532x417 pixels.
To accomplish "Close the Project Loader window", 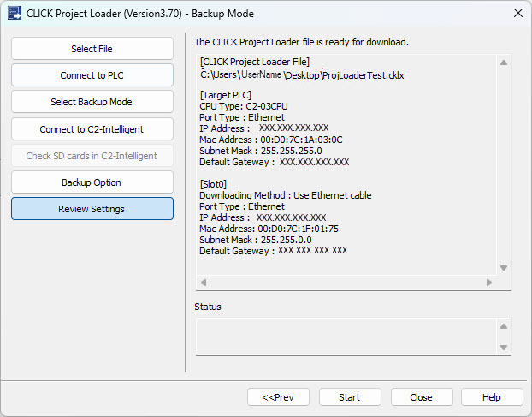I will [517, 13].
